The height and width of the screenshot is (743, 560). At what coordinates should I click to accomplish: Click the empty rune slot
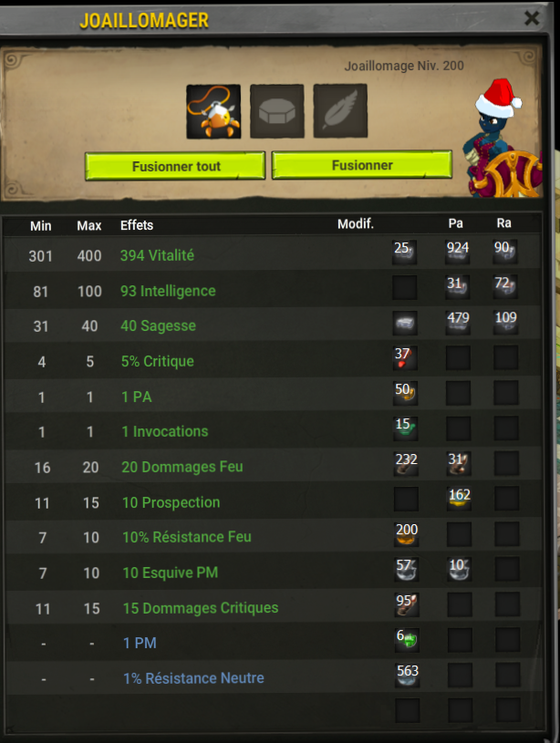(277, 111)
